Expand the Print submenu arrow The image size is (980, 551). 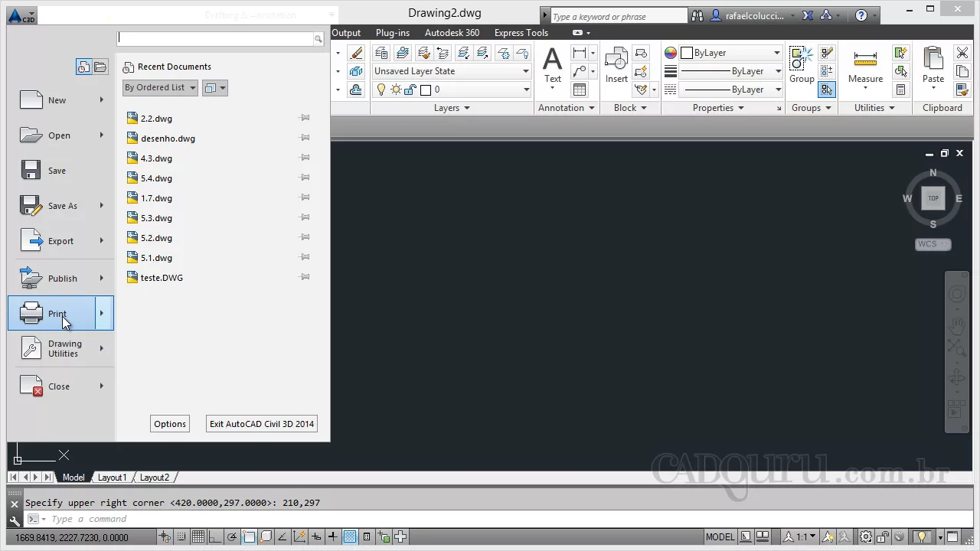[x=102, y=314]
